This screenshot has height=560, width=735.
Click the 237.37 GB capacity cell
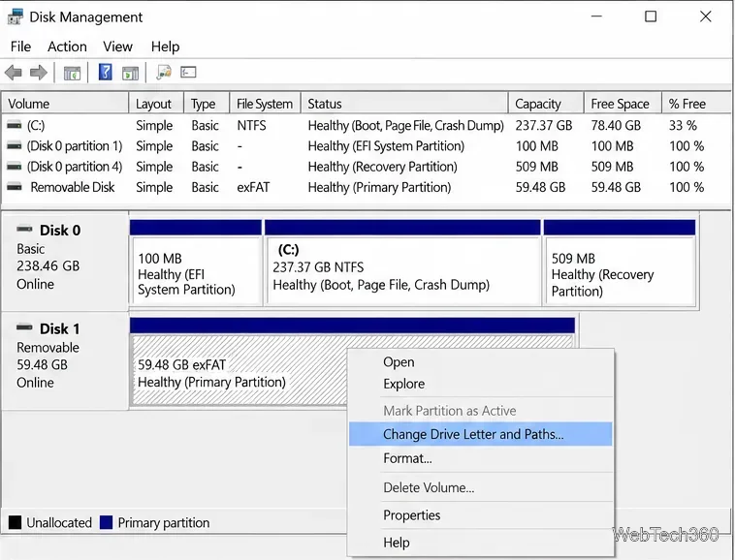(544, 126)
